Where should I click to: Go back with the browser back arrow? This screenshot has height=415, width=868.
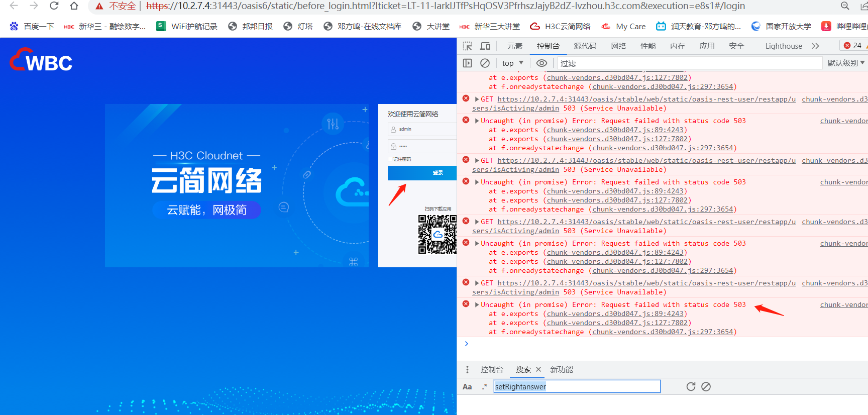[x=14, y=6]
